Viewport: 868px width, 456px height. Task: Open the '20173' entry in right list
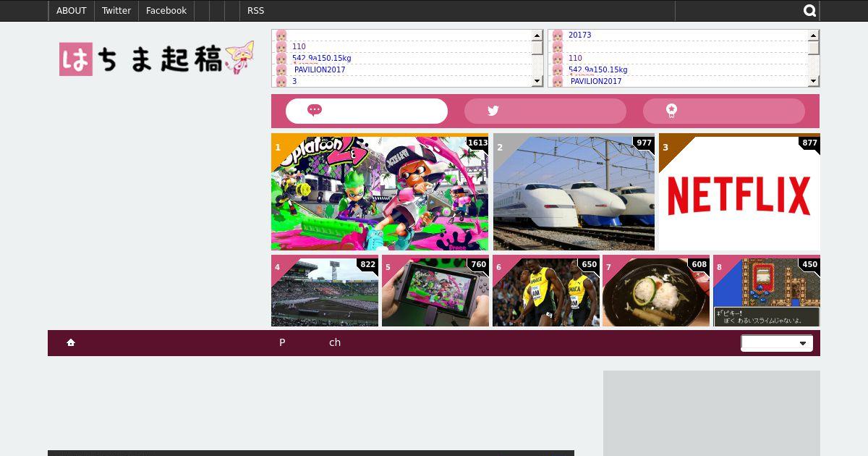(x=579, y=35)
